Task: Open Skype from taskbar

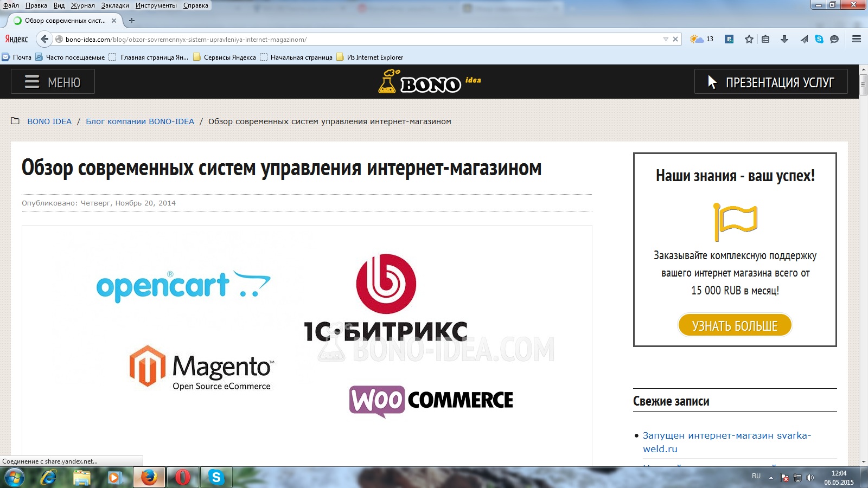Action: coord(216,478)
